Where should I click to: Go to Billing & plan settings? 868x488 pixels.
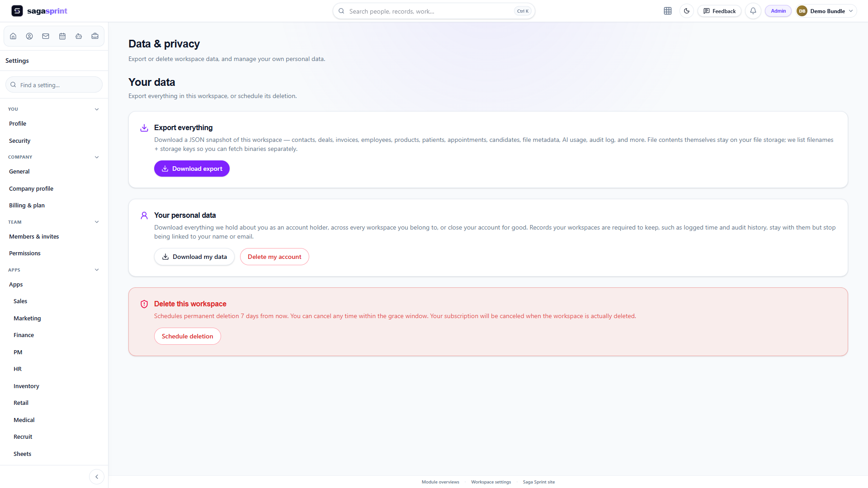point(27,205)
